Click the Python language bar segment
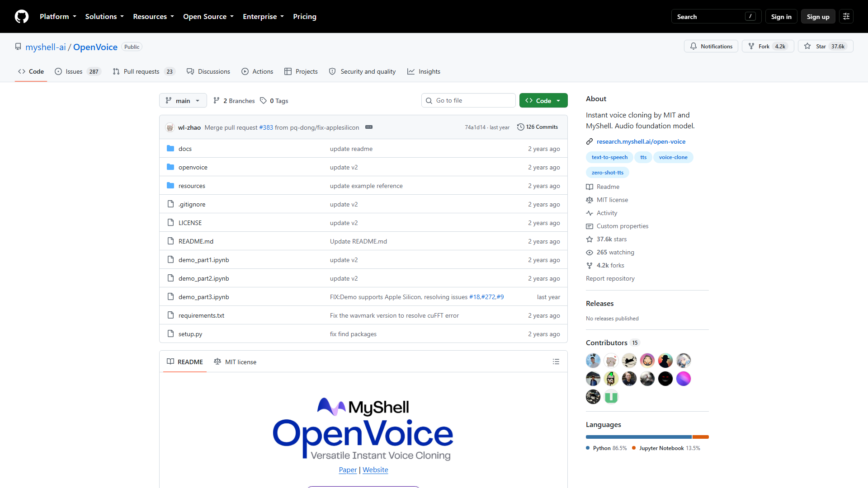 point(638,437)
